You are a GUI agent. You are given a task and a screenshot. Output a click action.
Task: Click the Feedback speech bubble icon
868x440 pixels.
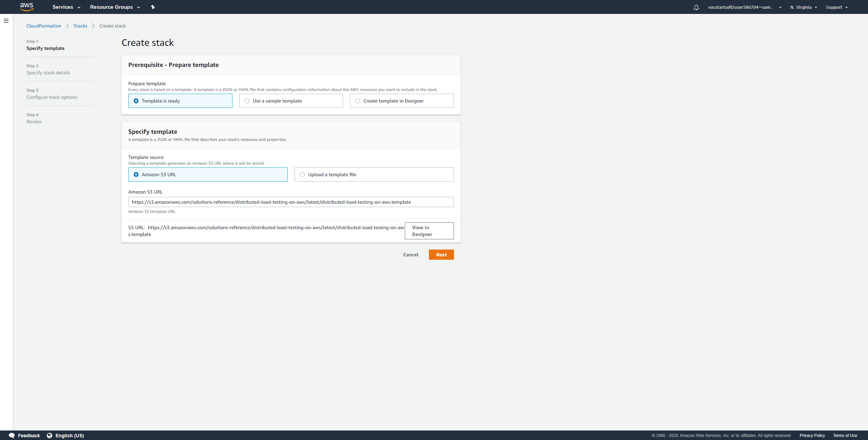click(12, 436)
